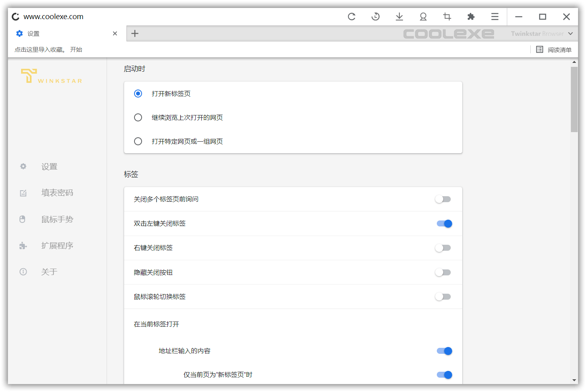Screen dimensions: 586x392
Task: Click the address bar showing www.coolexe.com
Action: [53, 16]
